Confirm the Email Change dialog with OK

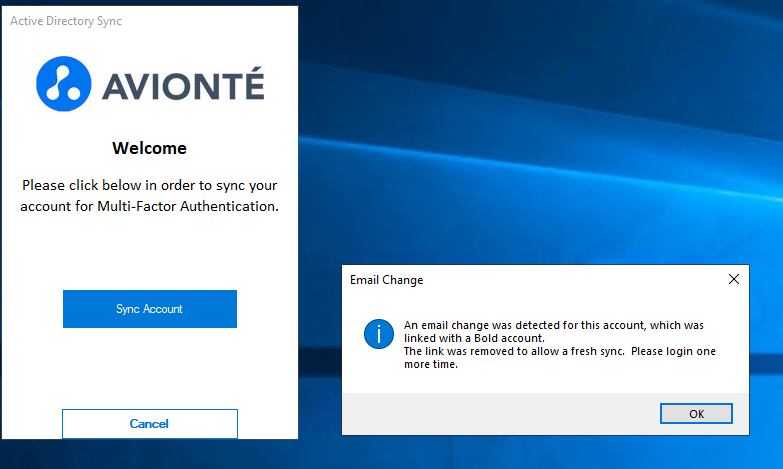(x=696, y=414)
